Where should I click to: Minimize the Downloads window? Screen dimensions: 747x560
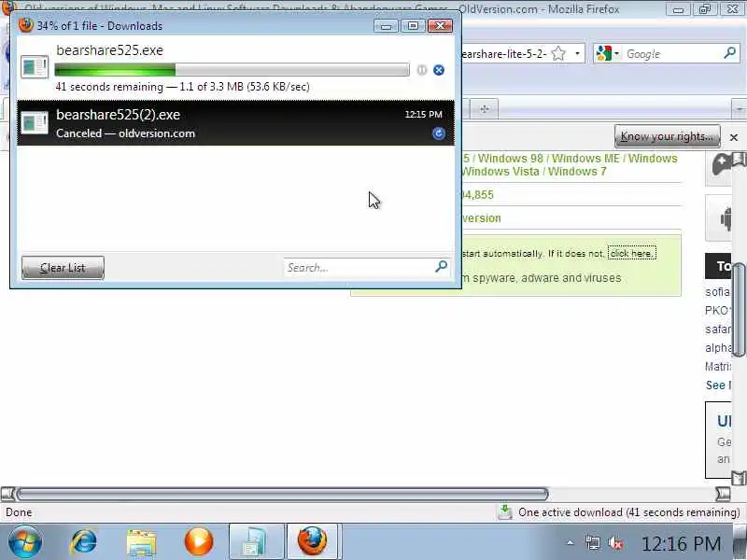click(386, 26)
